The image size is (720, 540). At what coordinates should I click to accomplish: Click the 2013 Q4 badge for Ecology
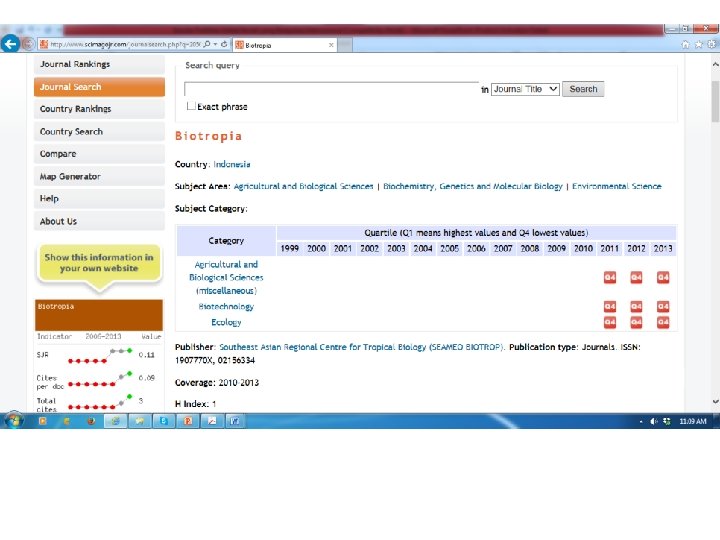pos(663,322)
